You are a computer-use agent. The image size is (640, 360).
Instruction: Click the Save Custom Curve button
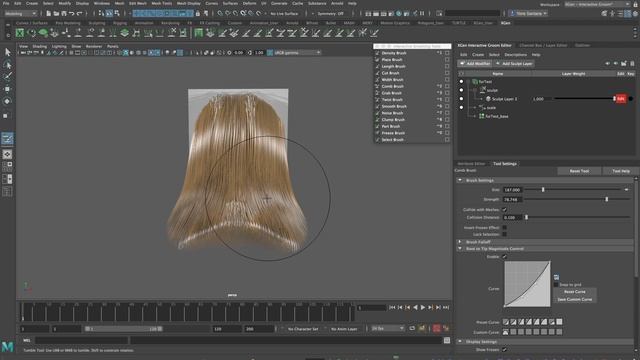pyautogui.click(x=574, y=299)
